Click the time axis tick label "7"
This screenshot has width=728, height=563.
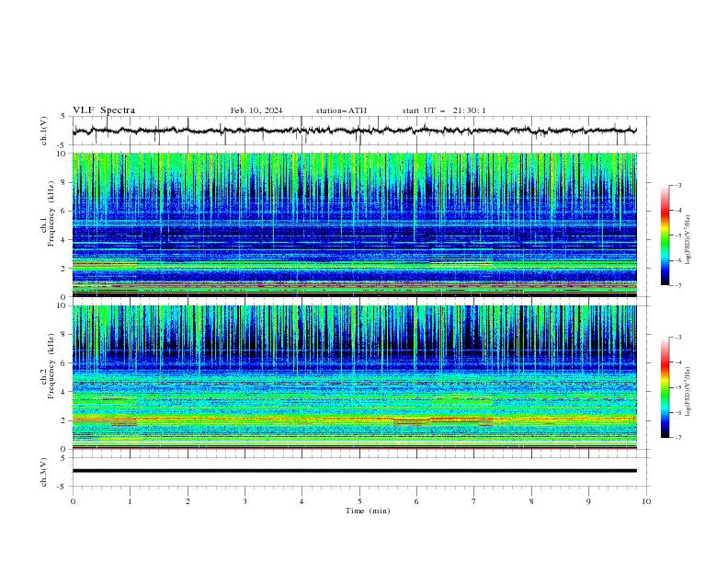[x=474, y=501]
